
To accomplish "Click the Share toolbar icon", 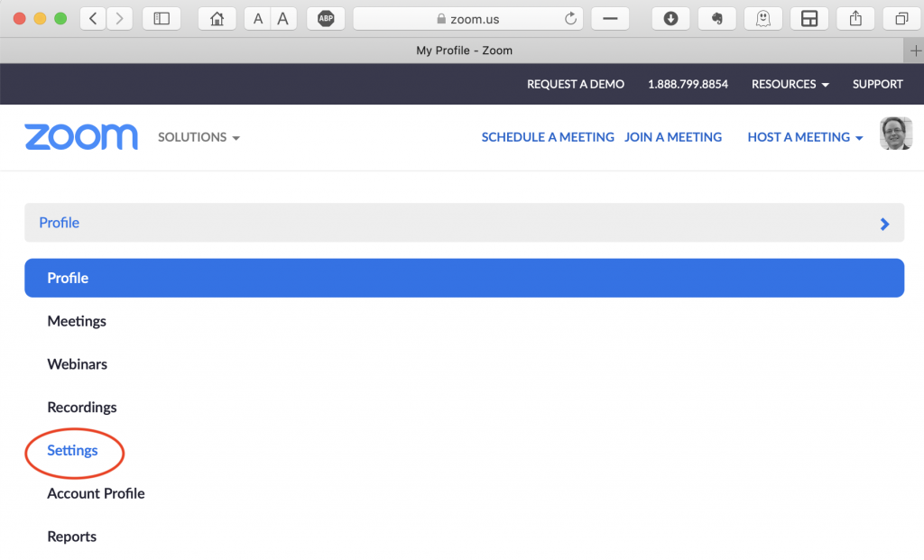I will (855, 18).
